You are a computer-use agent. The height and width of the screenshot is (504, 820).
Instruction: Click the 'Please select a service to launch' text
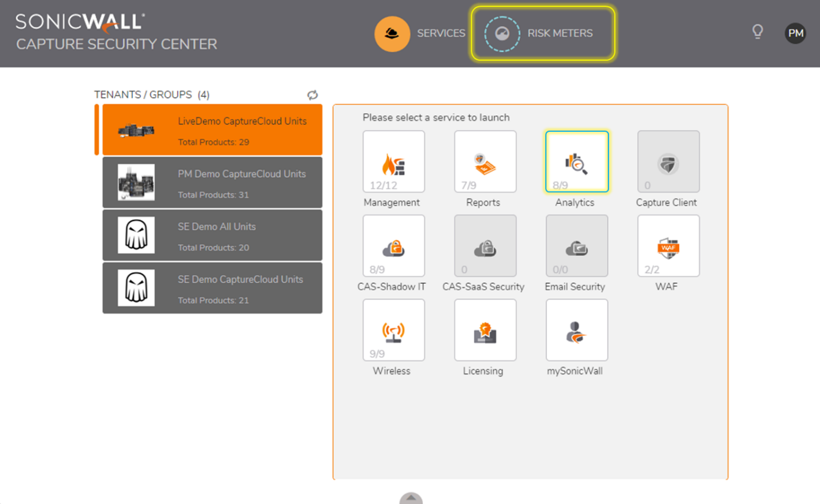click(x=436, y=118)
